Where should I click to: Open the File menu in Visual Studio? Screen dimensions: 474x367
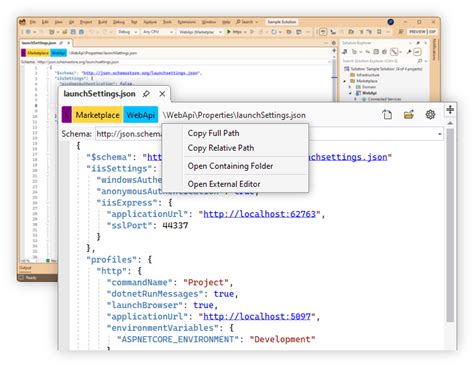tap(33, 22)
